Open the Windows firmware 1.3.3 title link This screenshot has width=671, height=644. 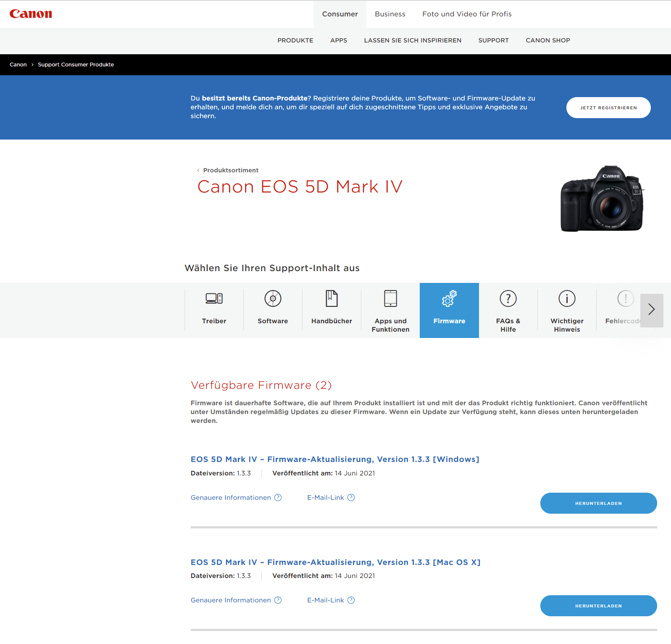(335, 459)
